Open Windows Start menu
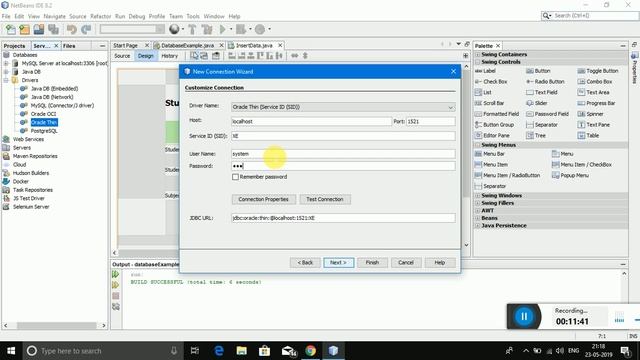 pyautogui.click(x=11, y=351)
